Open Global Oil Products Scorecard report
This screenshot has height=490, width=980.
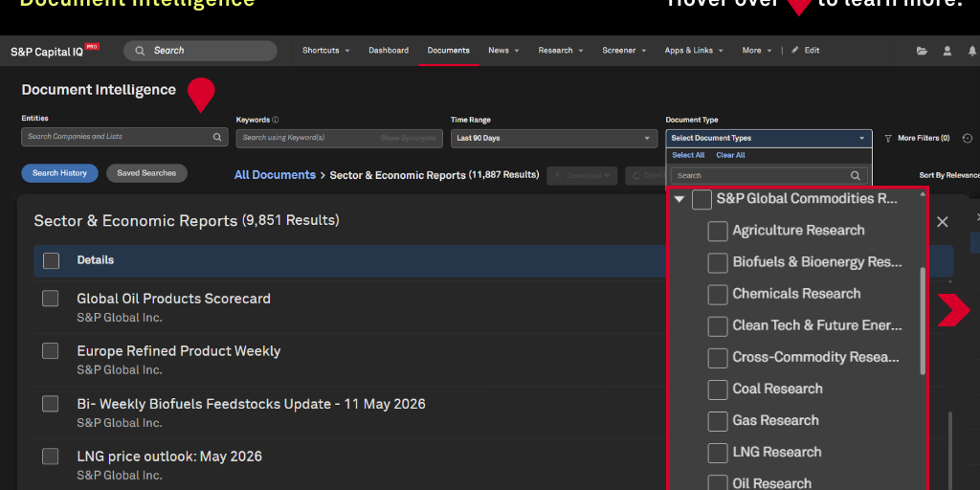coord(174,299)
